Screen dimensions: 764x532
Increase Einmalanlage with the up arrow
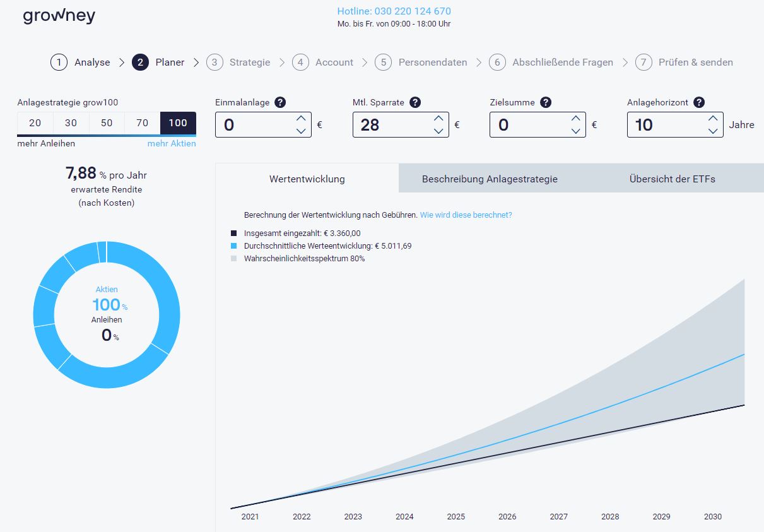(301, 118)
